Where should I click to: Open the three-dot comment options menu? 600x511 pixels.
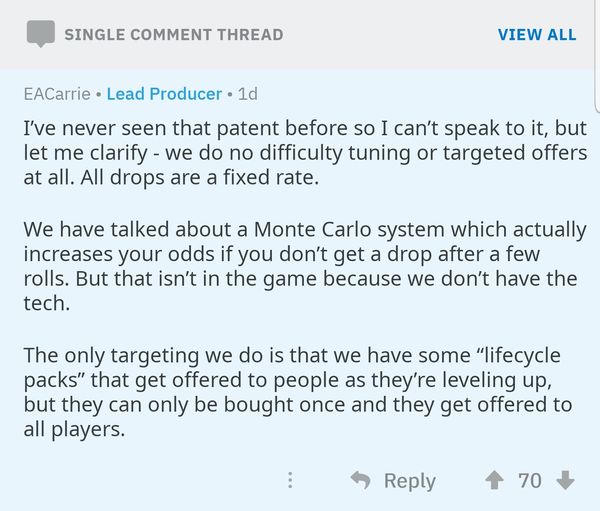[x=290, y=480]
